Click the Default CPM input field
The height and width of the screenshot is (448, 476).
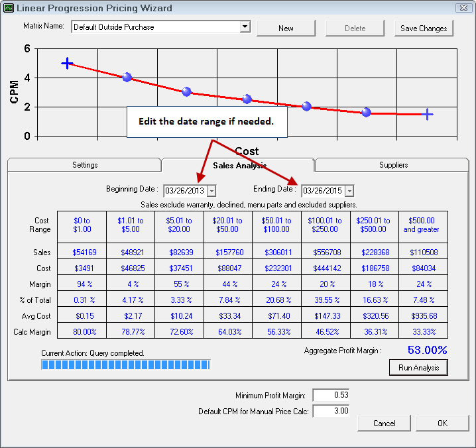(330, 412)
